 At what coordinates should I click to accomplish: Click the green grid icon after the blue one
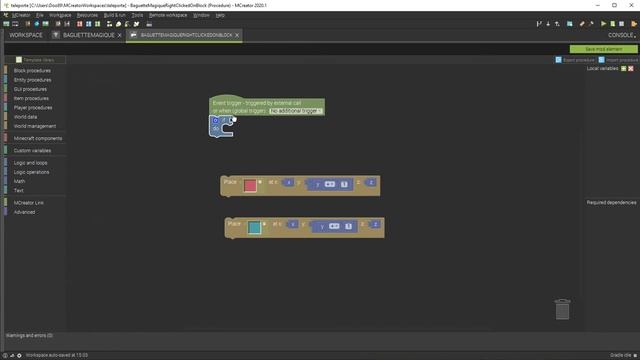pos(97,24)
